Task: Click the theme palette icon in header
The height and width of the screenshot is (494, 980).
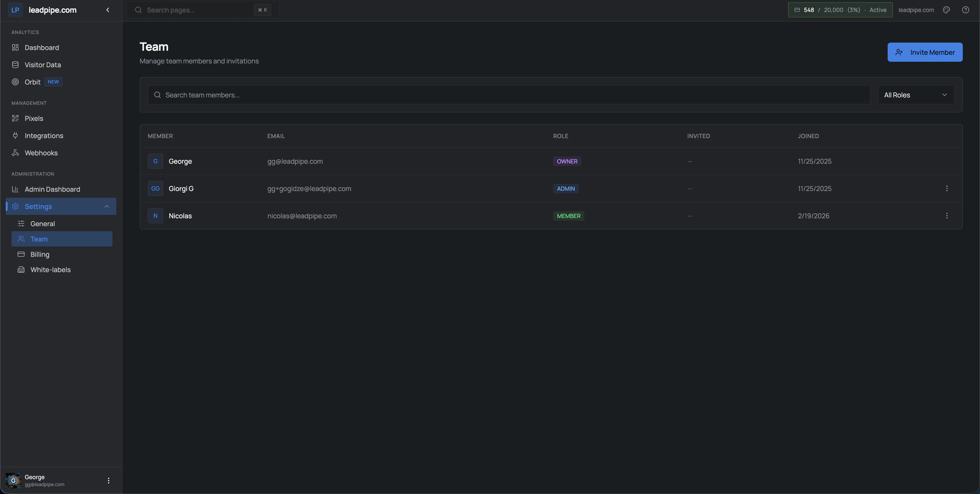Action: (947, 10)
